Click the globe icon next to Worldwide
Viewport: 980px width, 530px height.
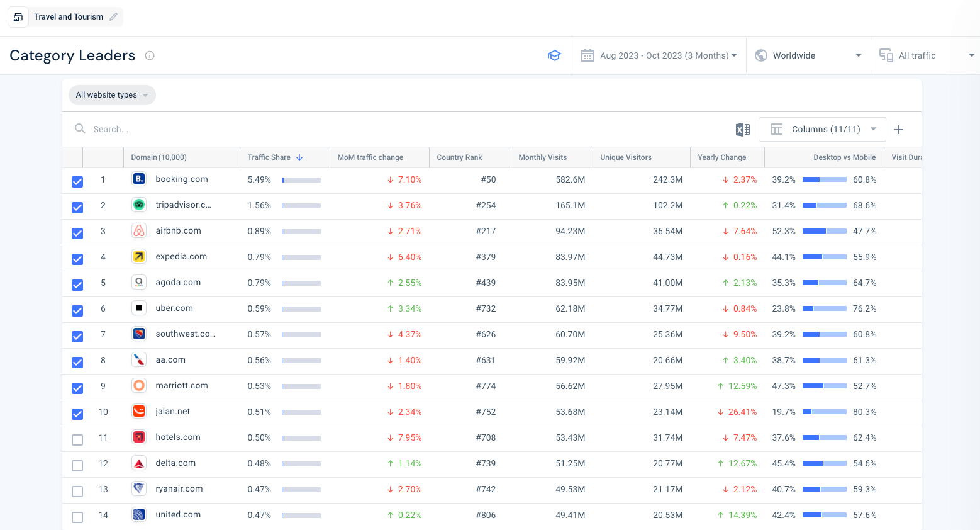point(761,55)
